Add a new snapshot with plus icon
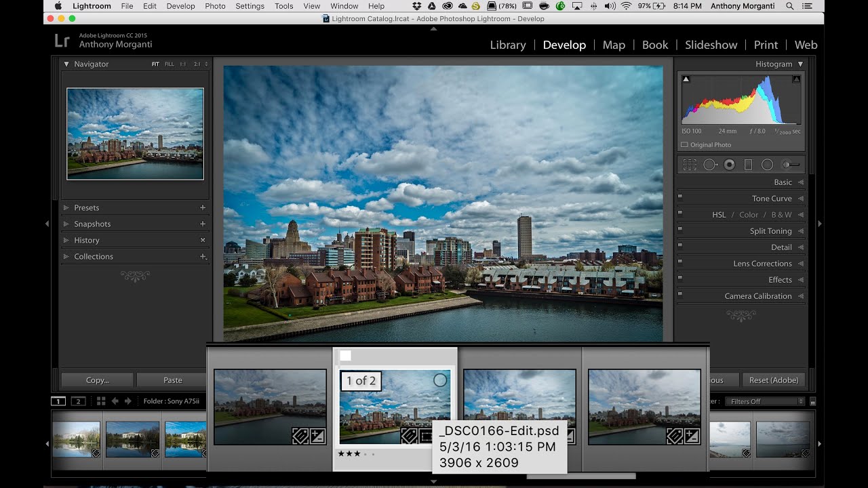Screen dimensions: 868x488 tap(203, 224)
